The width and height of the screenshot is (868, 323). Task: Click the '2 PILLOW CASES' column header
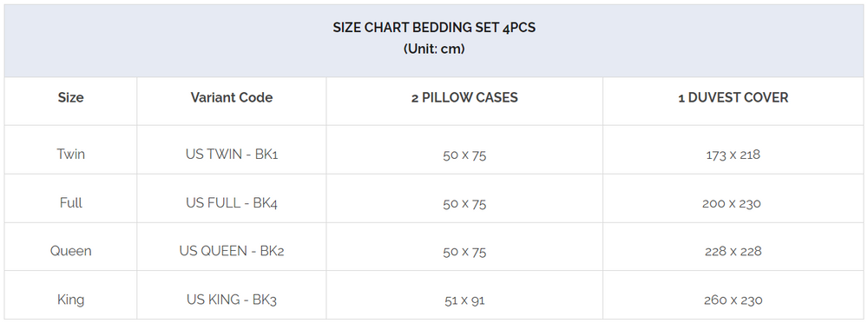click(x=464, y=97)
